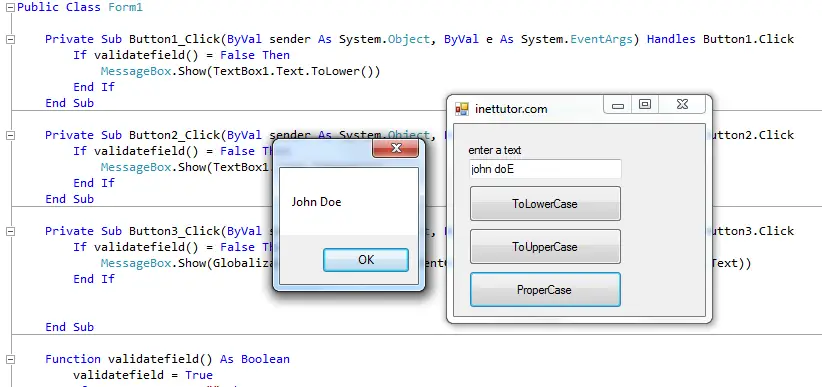Click the ProperCase button
Screen dimensions: 822x387
[545, 289]
